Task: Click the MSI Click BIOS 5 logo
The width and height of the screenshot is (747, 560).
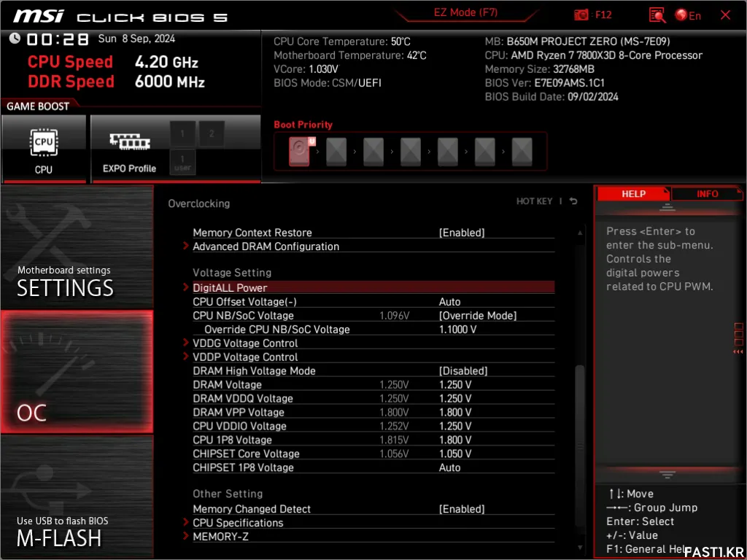Action: click(x=120, y=16)
